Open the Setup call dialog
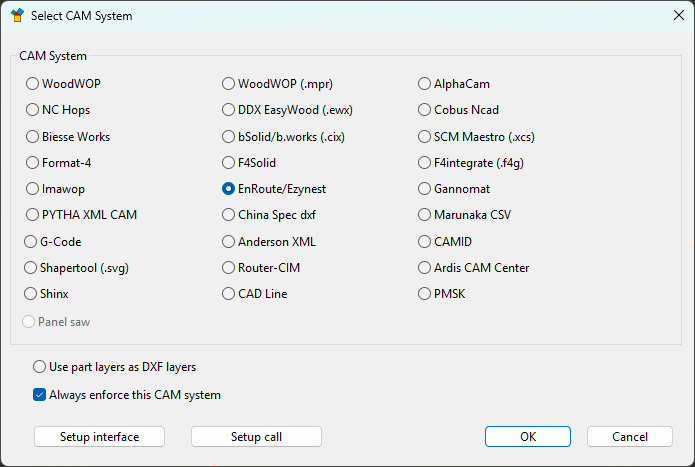Screen dimensions: 695x467 click(x=256, y=437)
